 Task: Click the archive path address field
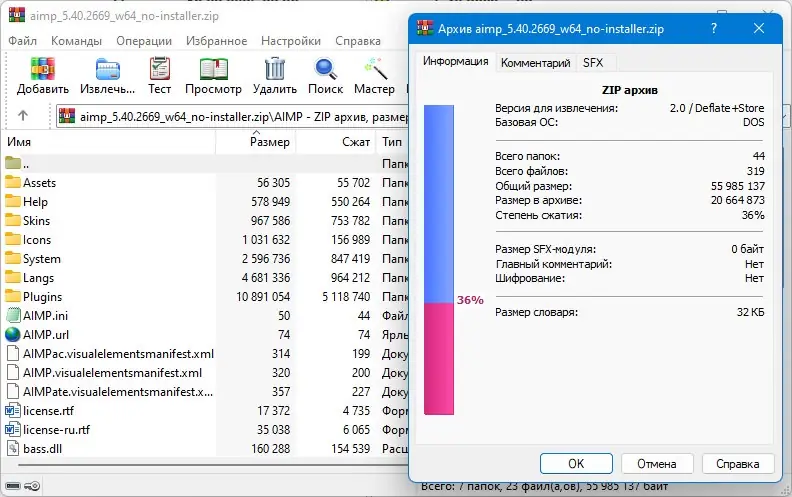pyautogui.click(x=232, y=117)
